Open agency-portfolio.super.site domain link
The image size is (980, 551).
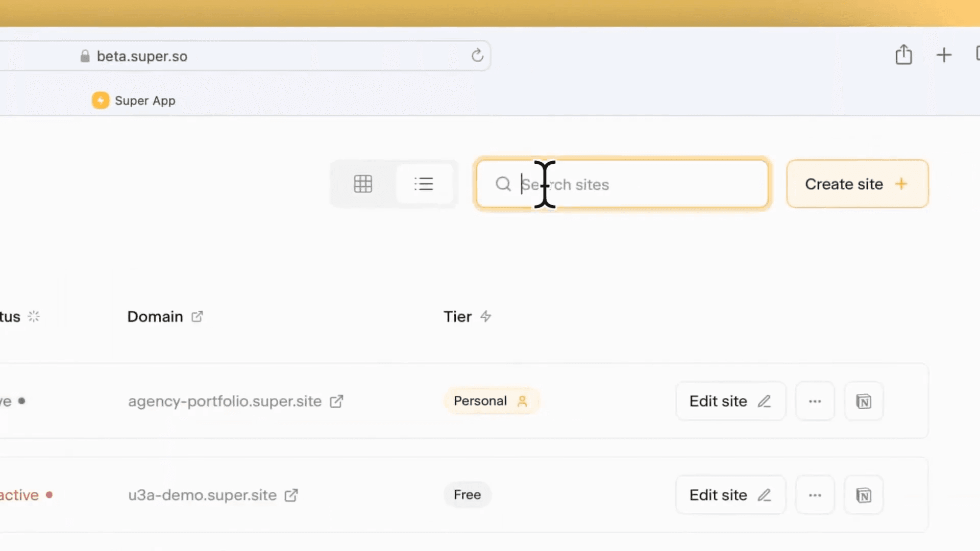tap(225, 402)
